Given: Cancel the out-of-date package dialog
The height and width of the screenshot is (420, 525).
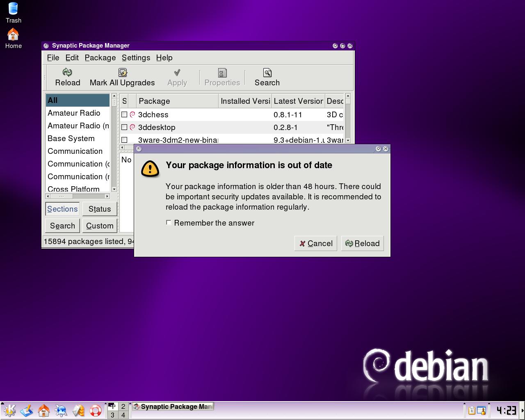Looking at the screenshot, I should pyautogui.click(x=316, y=244).
